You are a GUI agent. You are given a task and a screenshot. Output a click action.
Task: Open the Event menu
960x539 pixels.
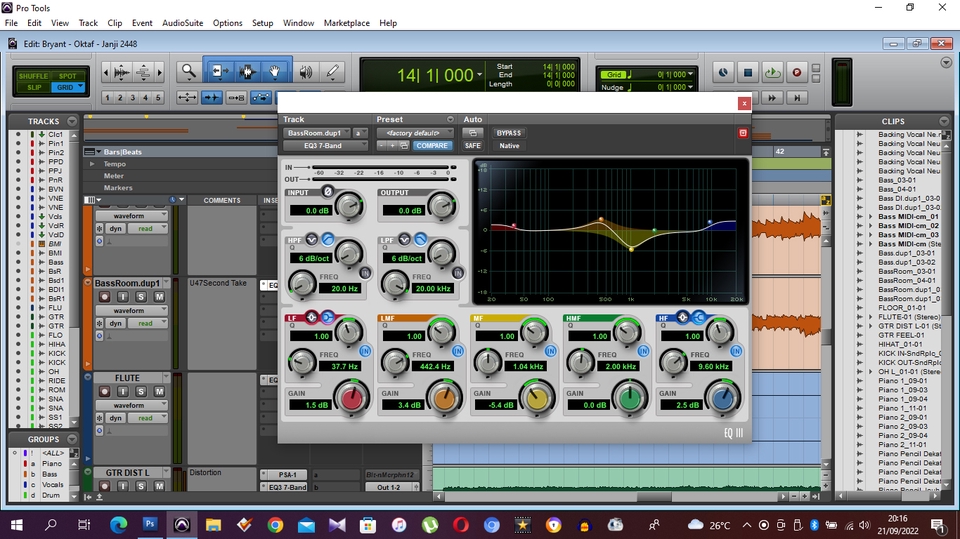[142, 23]
